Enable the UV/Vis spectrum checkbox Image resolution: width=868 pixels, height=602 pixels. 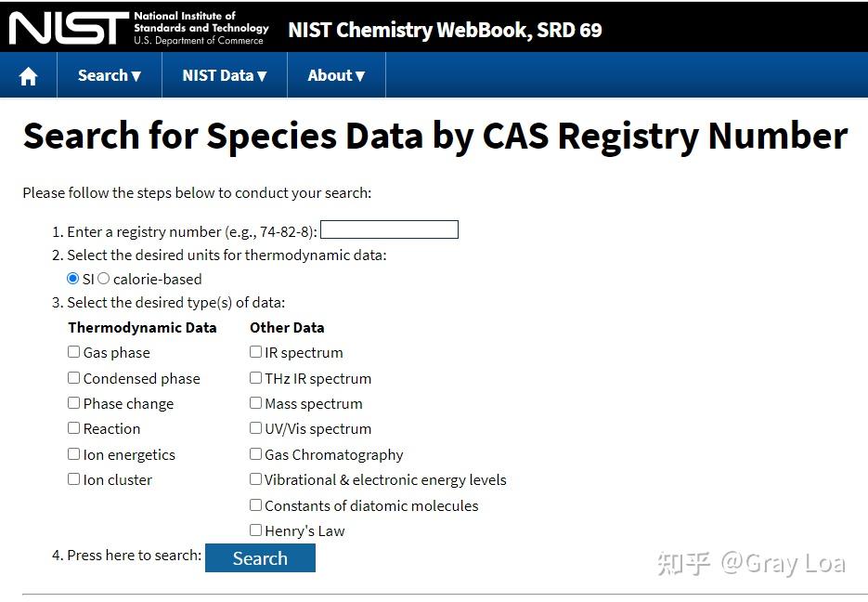click(x=255, y=428)
